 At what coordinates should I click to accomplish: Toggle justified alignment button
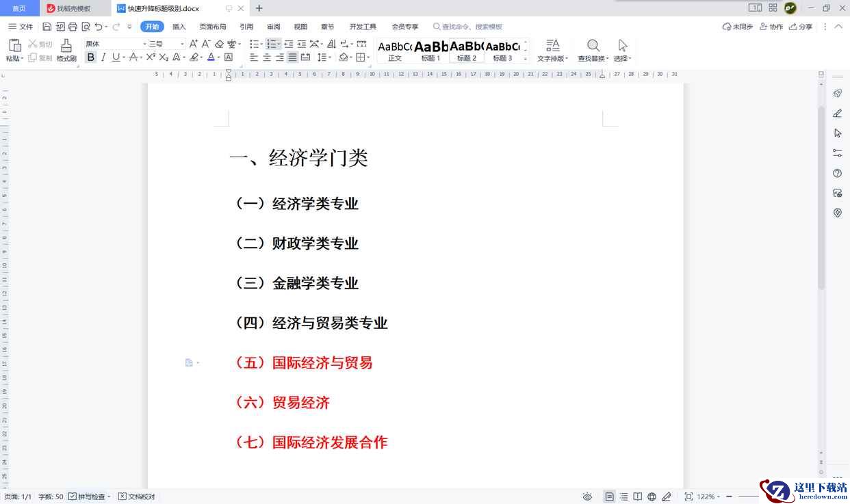[x=292, y=57]
